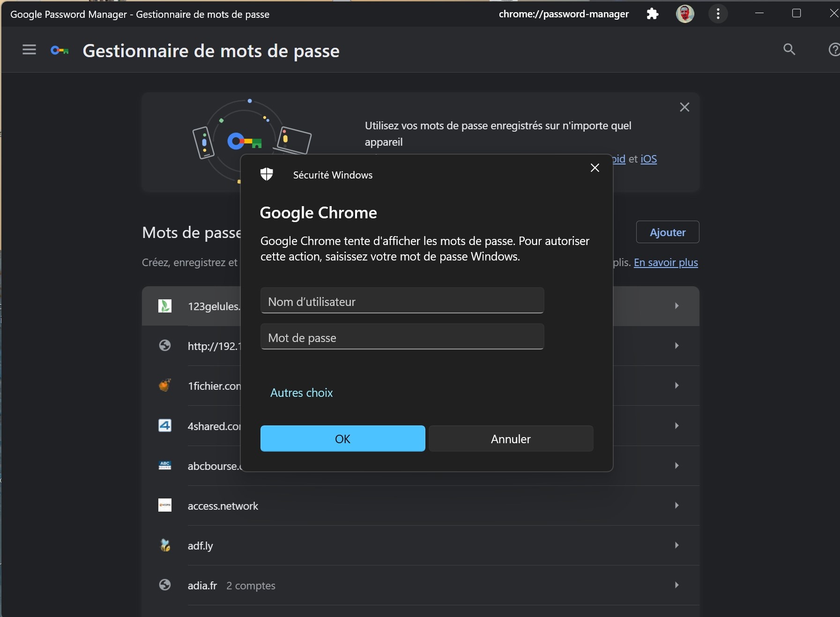Click the globe icon for http://192 entry
840x617 pixels.
tap(165, 346)
